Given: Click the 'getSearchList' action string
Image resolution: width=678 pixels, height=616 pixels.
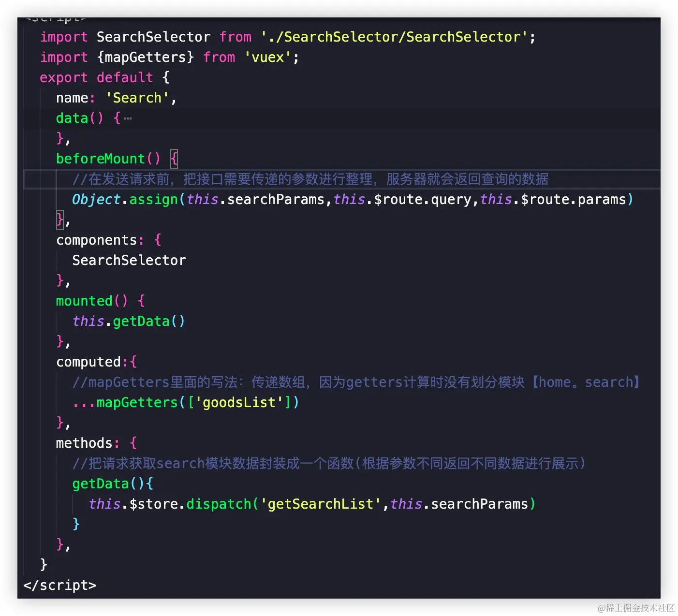Looking at the screenshot, I should 321,504.
